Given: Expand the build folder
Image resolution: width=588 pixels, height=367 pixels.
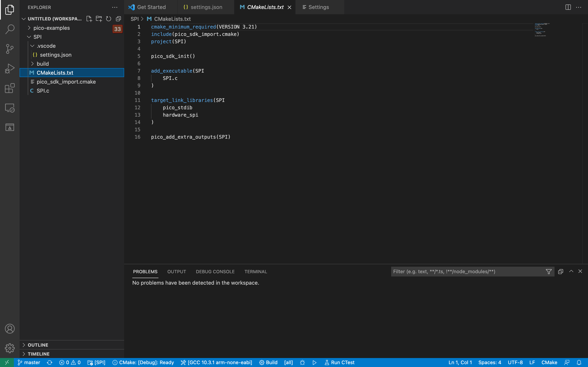Looking at the screenshot, I should [x=33, y=64].
